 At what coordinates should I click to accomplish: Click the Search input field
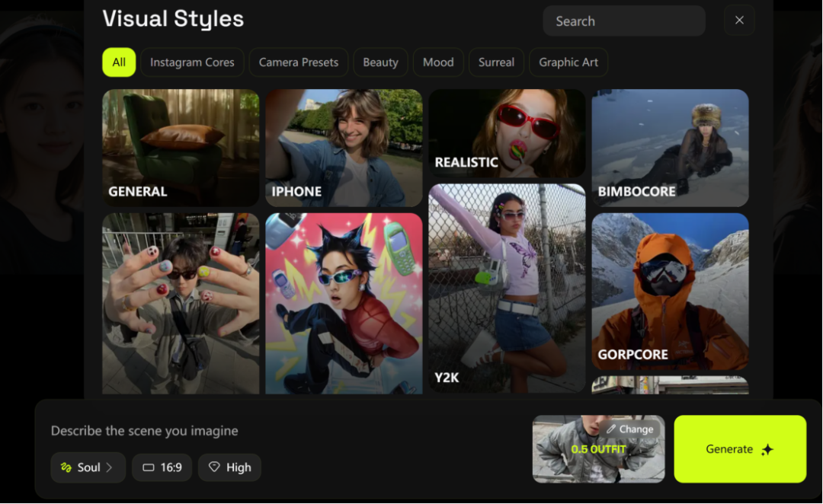(623, 21)
